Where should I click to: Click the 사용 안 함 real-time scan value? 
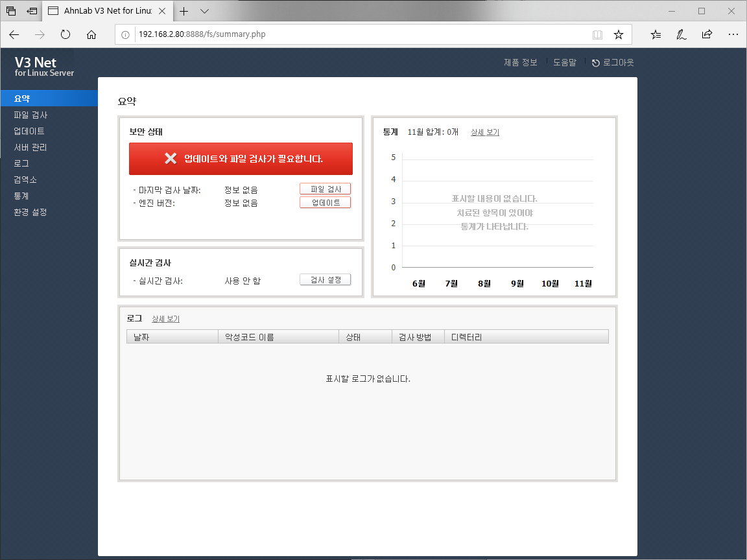coord(243,281)
